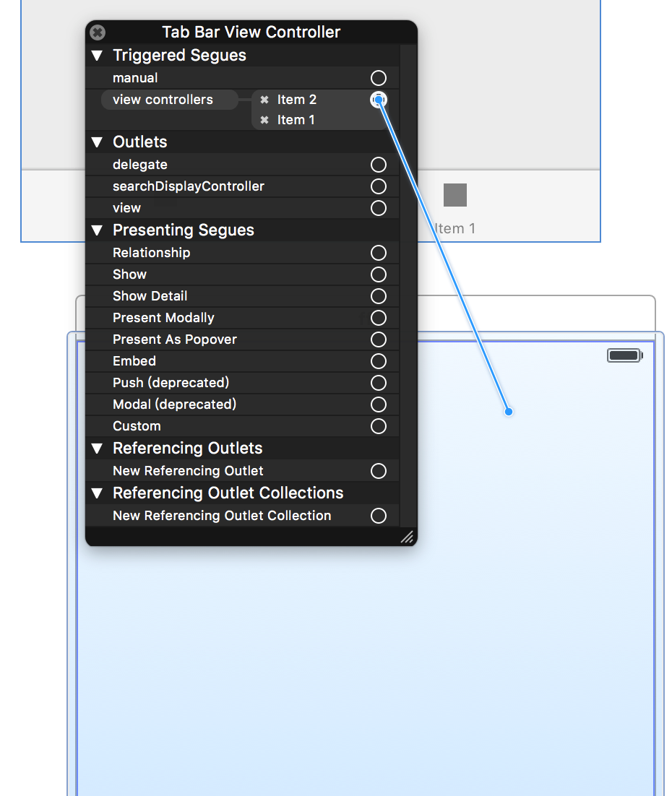Click the view controllers segue label
Image resolution: width=672 pixels, height=796 pixels.
point(163,100)
